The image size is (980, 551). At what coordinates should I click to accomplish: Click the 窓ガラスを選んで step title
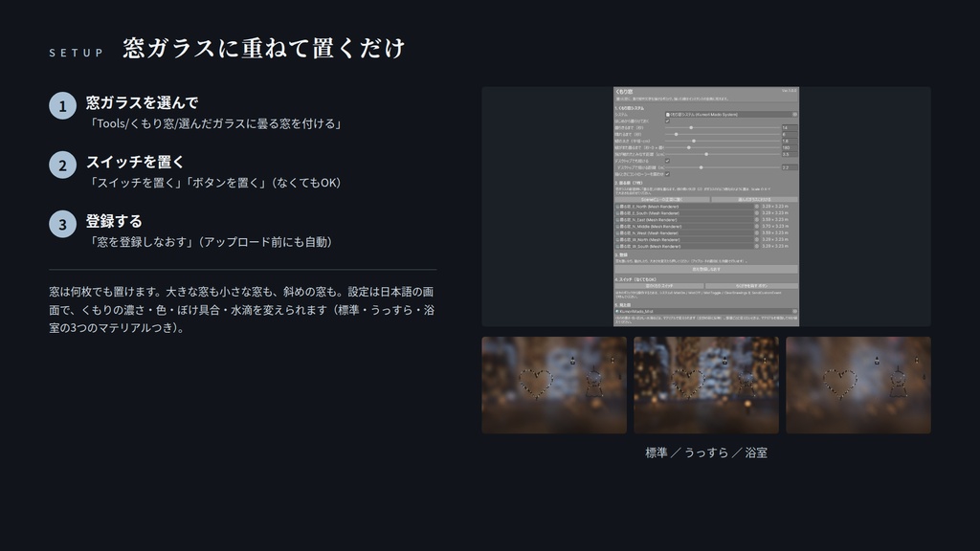[x=142, y=102]
